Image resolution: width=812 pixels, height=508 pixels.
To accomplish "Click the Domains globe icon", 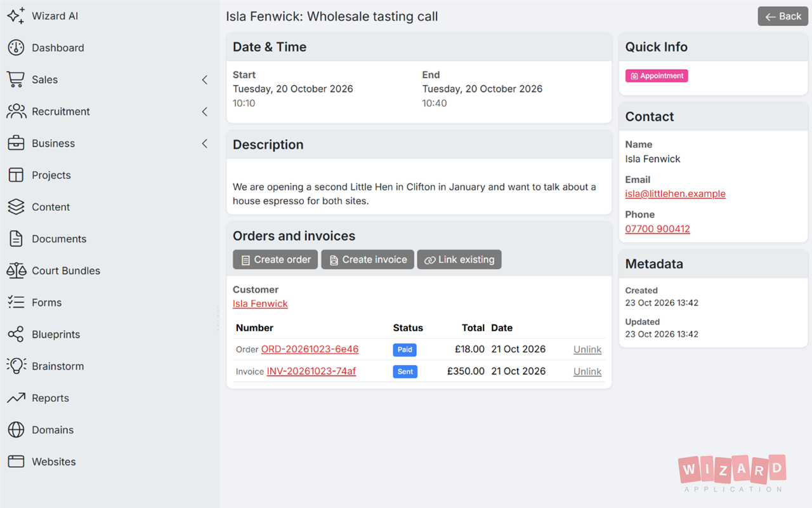I will (x=16, y=430).
